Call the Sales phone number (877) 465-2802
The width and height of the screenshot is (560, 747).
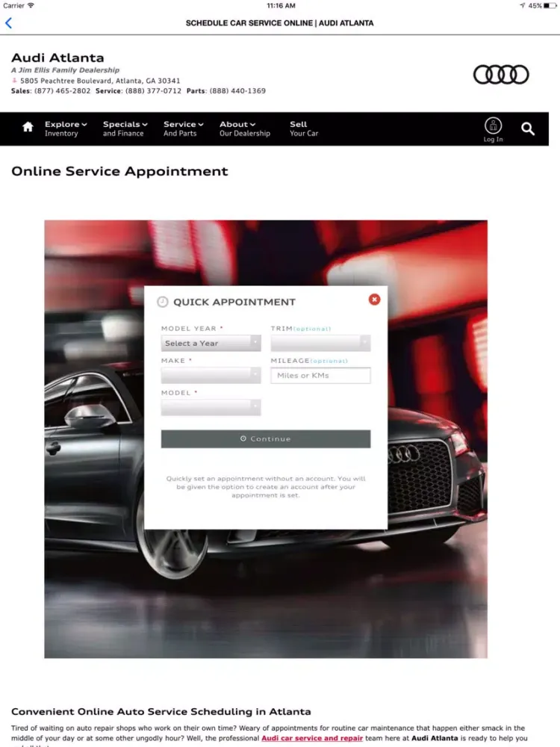coord(62,90)
